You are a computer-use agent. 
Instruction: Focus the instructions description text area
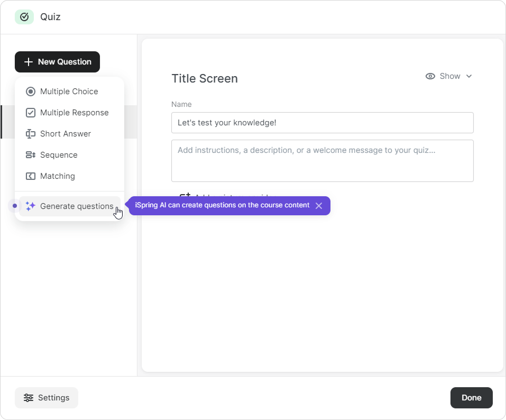tap(322, 161)
